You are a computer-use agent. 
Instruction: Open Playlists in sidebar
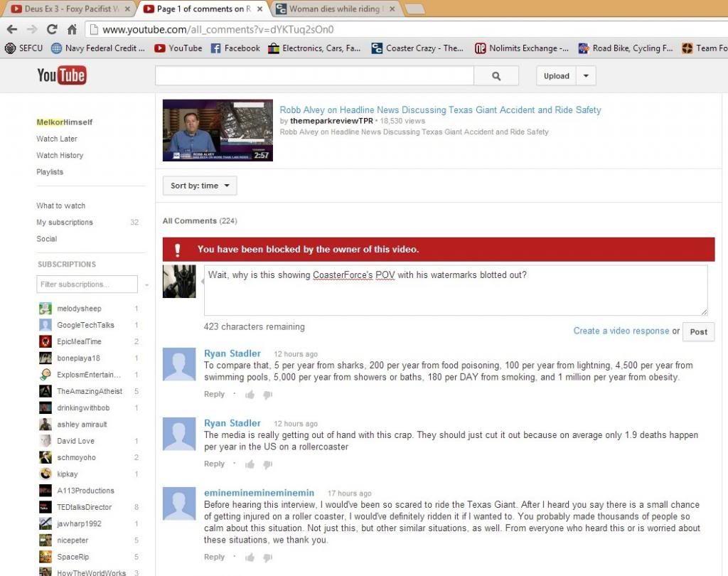pos(50,172)
